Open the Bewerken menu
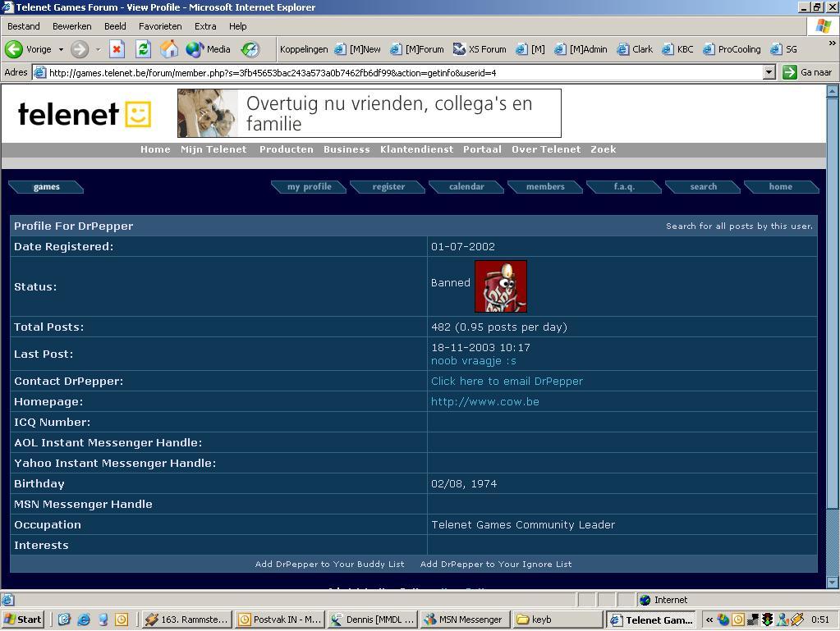The image size is (840, 631). click(x=71, y=26)
